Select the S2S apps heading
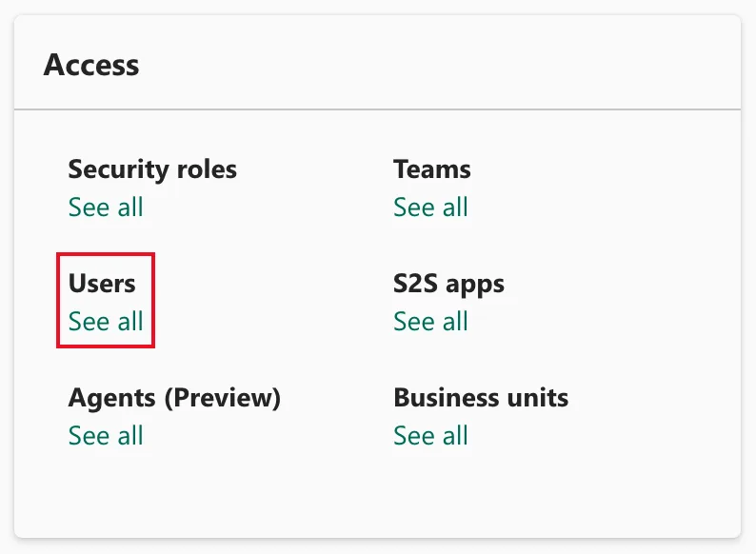The image size is (756, 554). 448,285
